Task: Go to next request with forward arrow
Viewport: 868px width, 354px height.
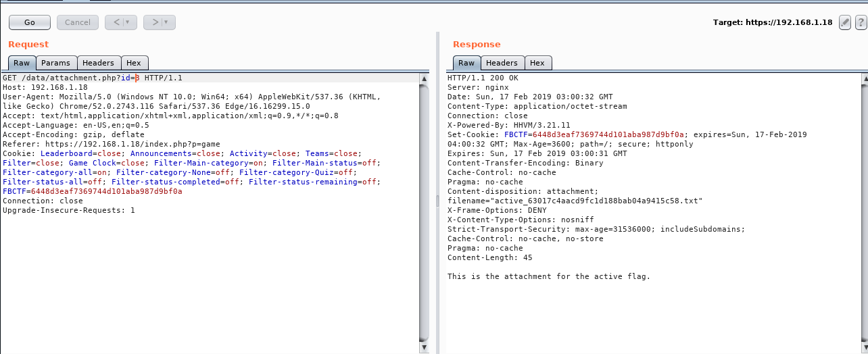Action: coord(155,22)
